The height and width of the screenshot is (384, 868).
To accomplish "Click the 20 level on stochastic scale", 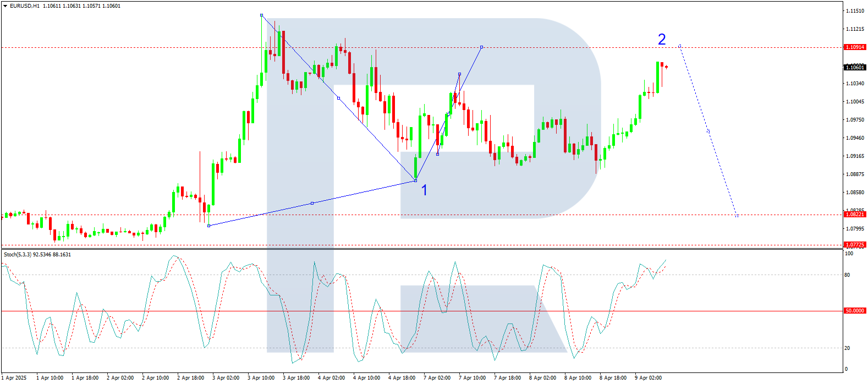I will tap(848, 348).
